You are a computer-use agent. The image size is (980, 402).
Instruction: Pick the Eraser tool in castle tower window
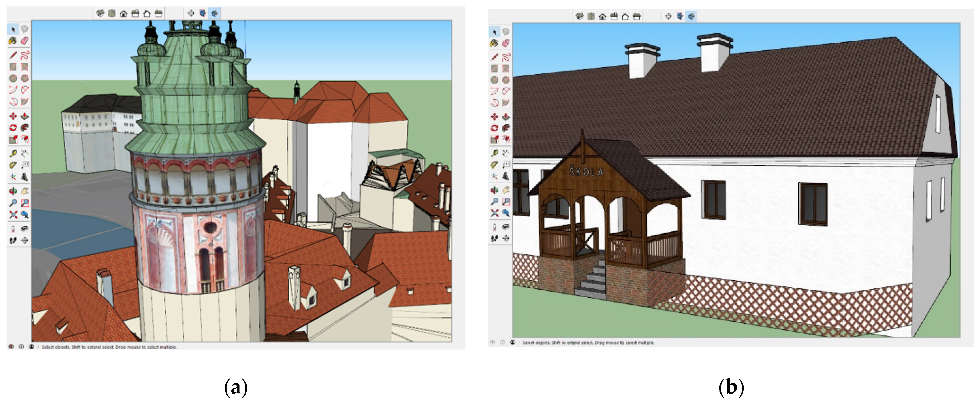pos(25,41)
